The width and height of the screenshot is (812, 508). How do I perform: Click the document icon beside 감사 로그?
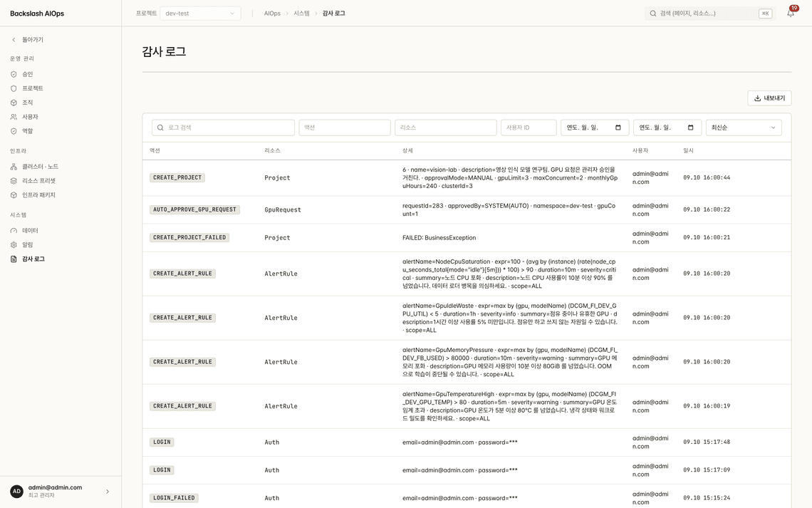pos(14,259)
